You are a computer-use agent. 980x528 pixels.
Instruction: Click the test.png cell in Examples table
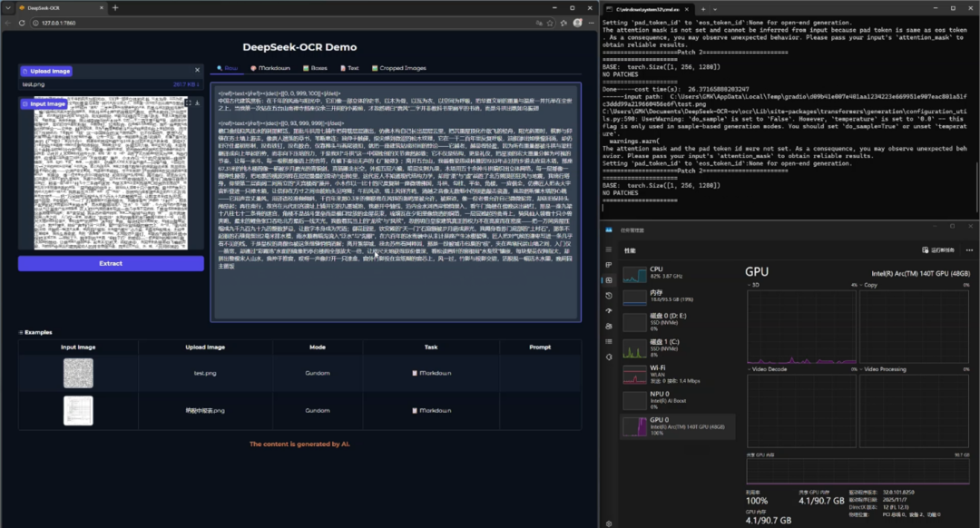[205, 373]
